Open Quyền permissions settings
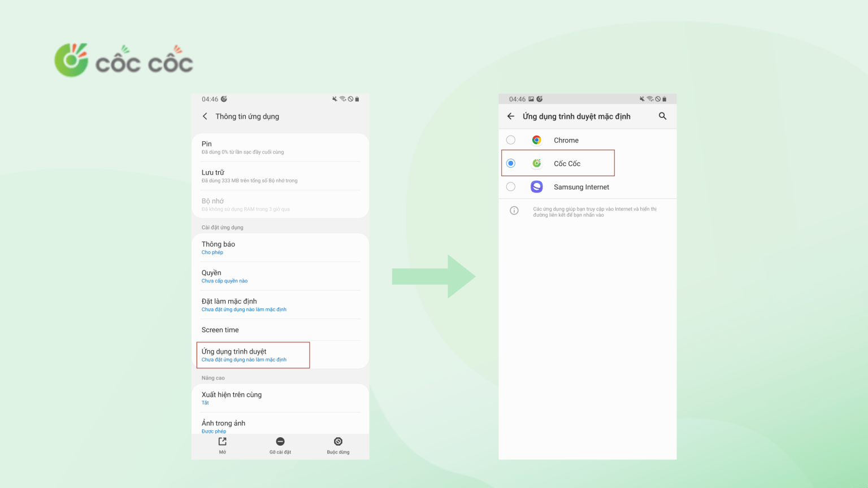 [x=280, y=276]
